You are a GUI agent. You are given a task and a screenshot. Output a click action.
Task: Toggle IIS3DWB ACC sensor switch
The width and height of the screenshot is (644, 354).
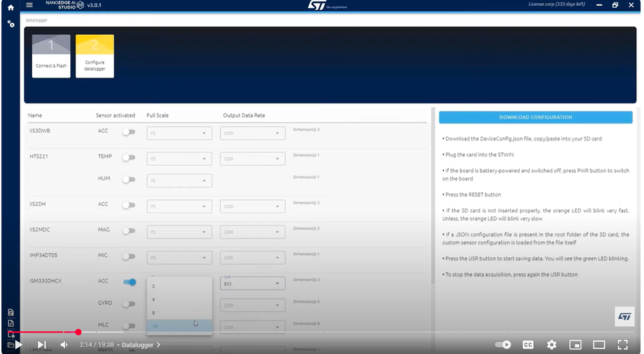tap(129, 132)
